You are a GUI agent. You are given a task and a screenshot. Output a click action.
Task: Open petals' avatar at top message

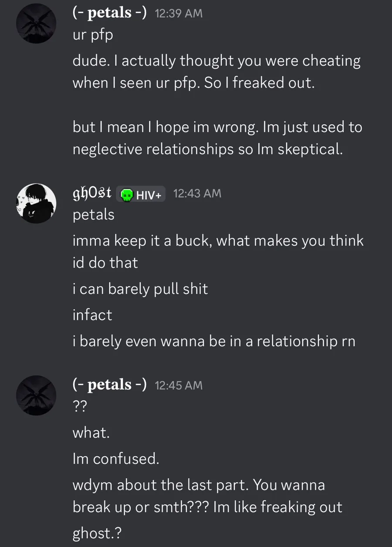[36, 24]
